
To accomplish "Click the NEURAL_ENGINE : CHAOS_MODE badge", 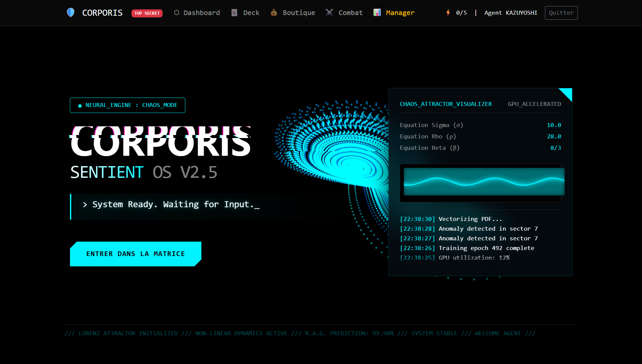I will pyautogui.click(x=127, y=105).
